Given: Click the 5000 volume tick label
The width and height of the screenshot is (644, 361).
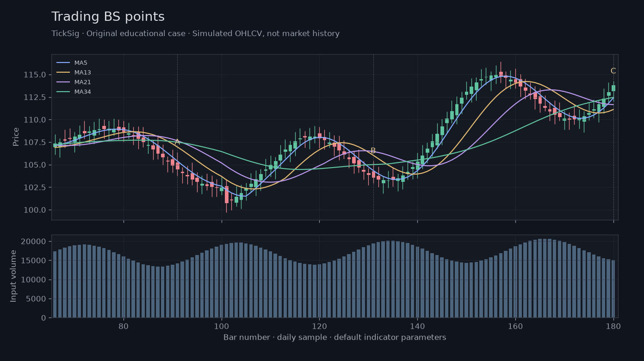Looking at the screenshot, I should pyautogui.click(x=37, y=299).
